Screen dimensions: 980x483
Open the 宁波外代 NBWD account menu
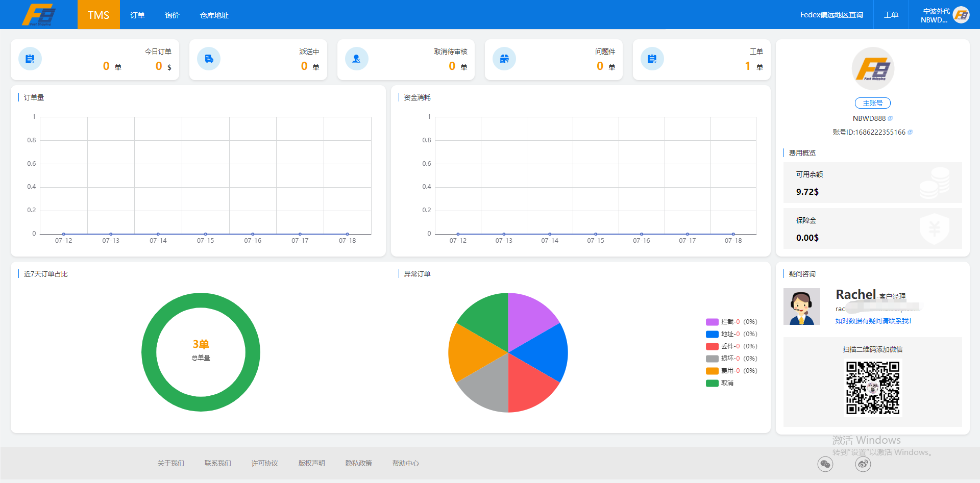coord(935,15)
